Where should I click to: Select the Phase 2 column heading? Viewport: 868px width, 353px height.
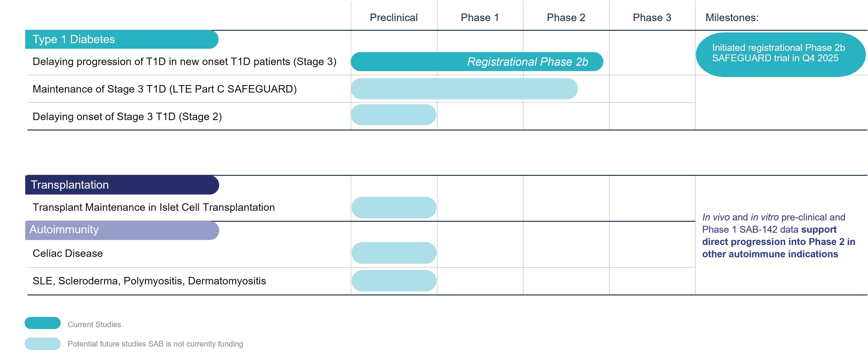(x=566, y=18)
